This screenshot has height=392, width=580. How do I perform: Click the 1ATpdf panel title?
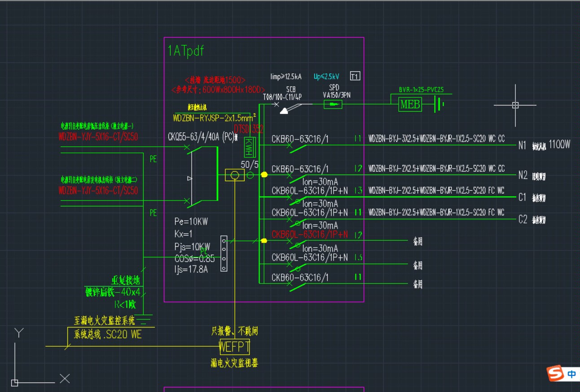coord(186,51)
